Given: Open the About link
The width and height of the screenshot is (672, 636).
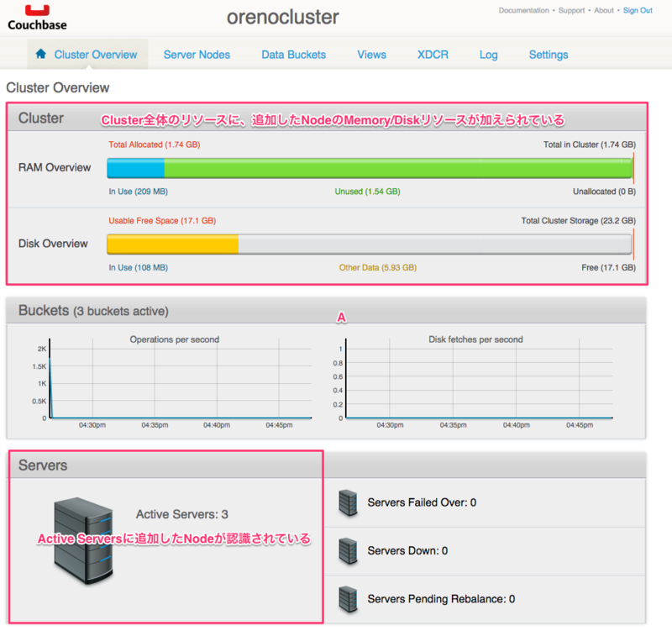Looking at the screenshot, I should [x=604, y=10].
